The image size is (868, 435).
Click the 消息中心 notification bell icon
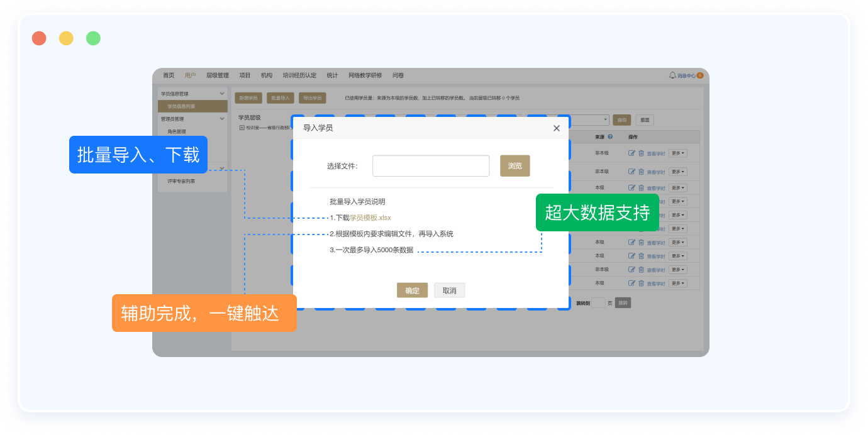coord(672,75)
